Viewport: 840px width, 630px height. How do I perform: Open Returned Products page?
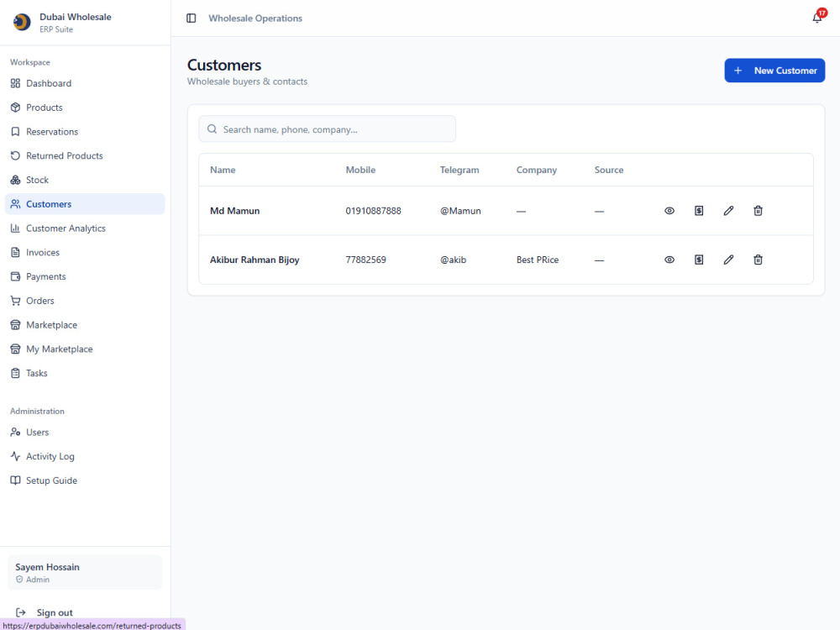pos(85,155)
